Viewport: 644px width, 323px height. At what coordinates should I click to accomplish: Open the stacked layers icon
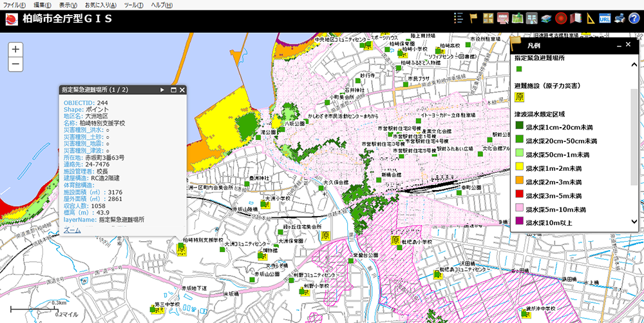coord(546,18)
